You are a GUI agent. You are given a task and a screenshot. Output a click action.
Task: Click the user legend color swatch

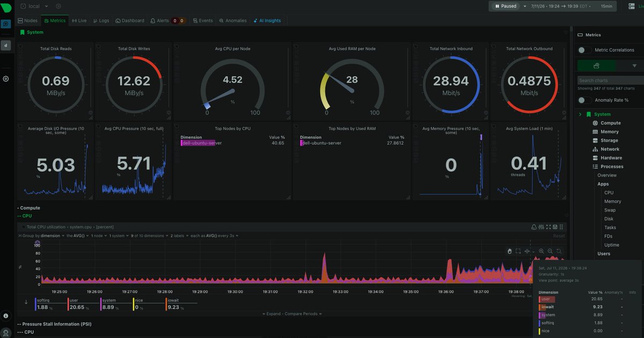coord(68,305)
